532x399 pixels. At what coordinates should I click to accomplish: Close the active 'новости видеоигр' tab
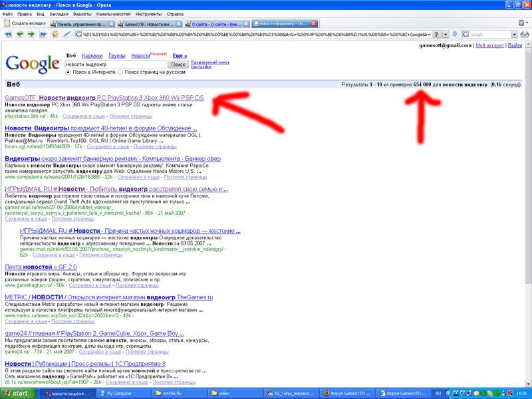click(313, 24)
